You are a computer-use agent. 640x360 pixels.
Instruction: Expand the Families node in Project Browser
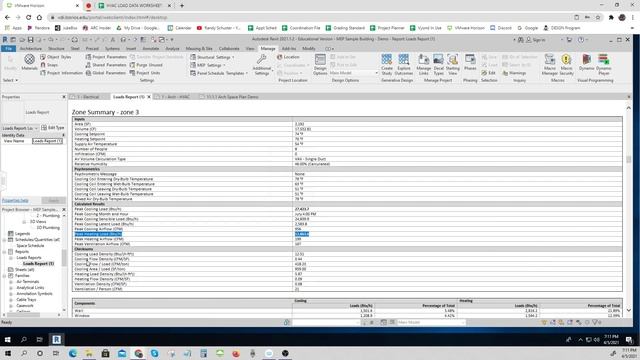4,276
